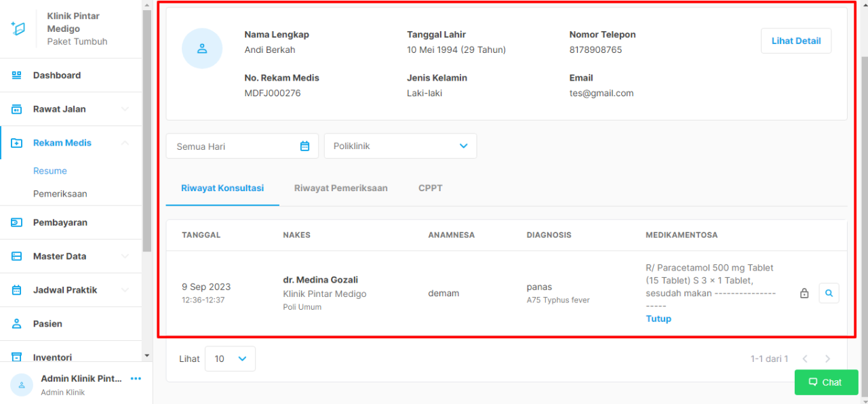Image resolution: width=868 pixels, height=404 pixels.
Task: Click the Lihat Detail button
Action: coord(795,41)
